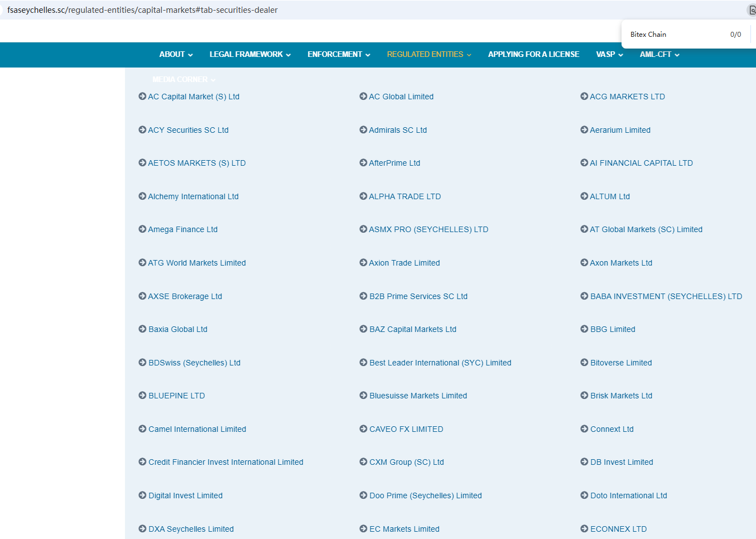756x539 pixels.
Task: Open the EC Markets Limited entry
Action: tap(404, 529)
